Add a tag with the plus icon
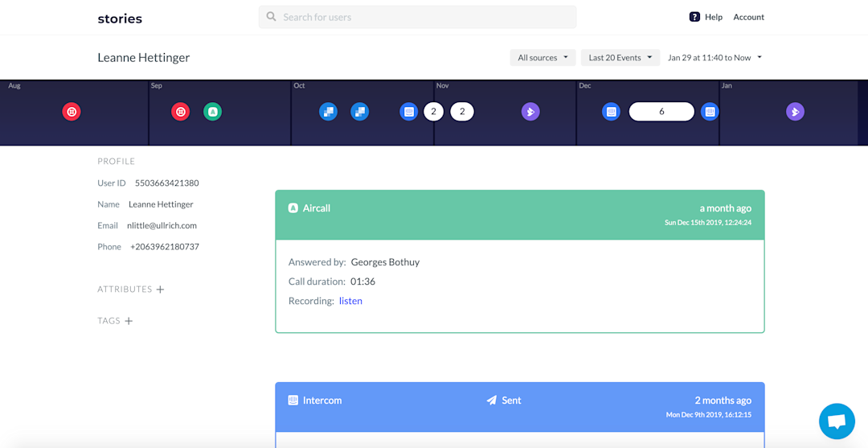Viewport: 868px width, 448px height. coord(129,321)
